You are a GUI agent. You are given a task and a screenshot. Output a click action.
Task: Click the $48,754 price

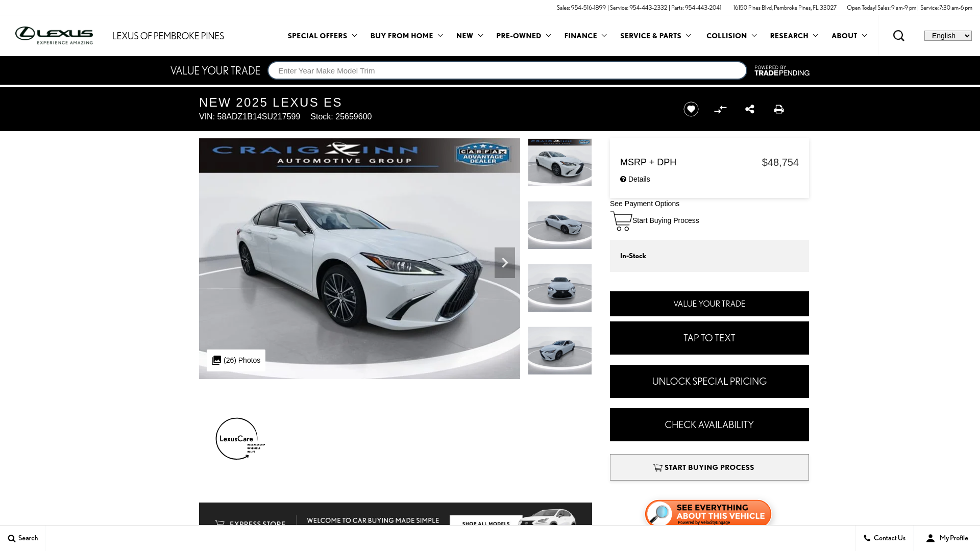point(780,162)
